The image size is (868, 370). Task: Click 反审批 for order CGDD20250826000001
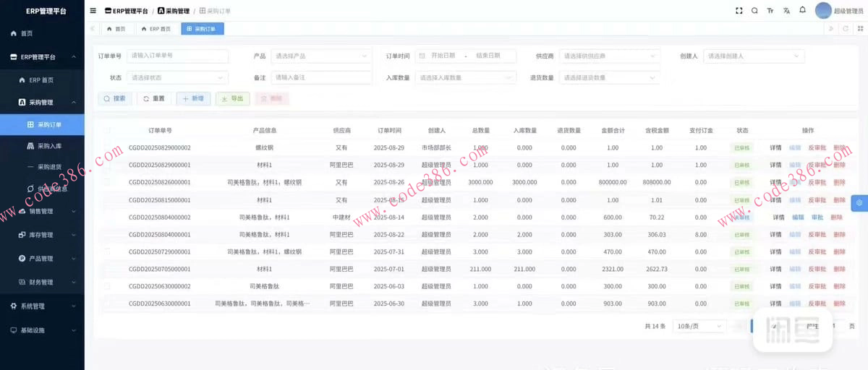(817, 182)
